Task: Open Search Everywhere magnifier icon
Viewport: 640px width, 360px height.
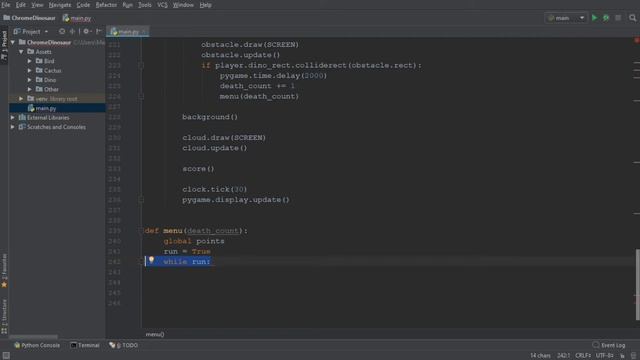Action: [x=633, y=18]
